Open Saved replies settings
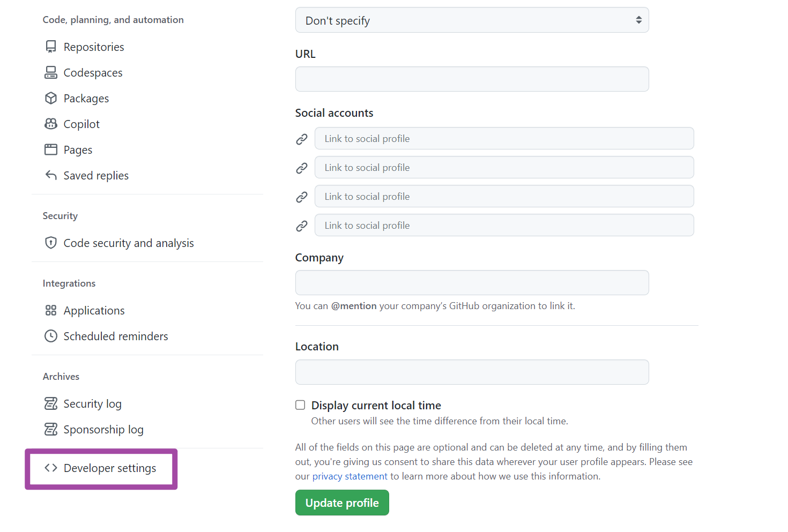The image size is (788, 532). click(x=96, y=176)
